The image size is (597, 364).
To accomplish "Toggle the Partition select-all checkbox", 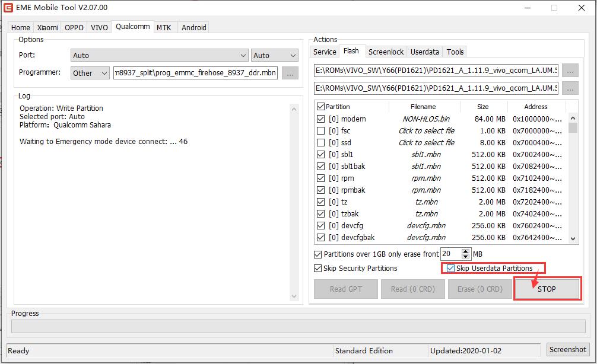I will click(x=321, y=107).
